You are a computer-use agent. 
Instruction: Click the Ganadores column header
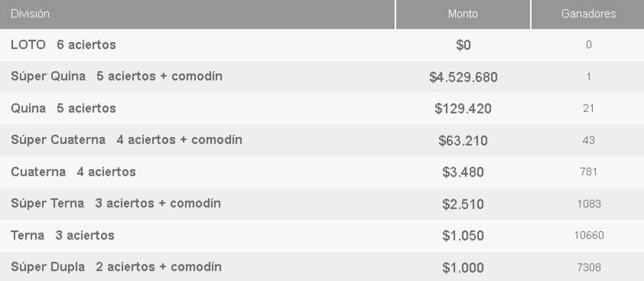click(x=588, y=15)
